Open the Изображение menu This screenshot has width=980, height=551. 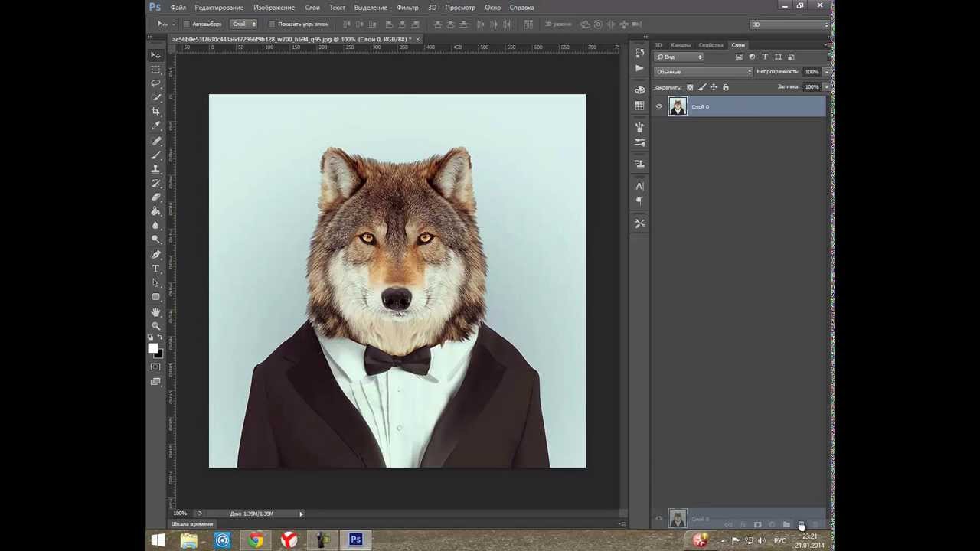coord(274,8)
